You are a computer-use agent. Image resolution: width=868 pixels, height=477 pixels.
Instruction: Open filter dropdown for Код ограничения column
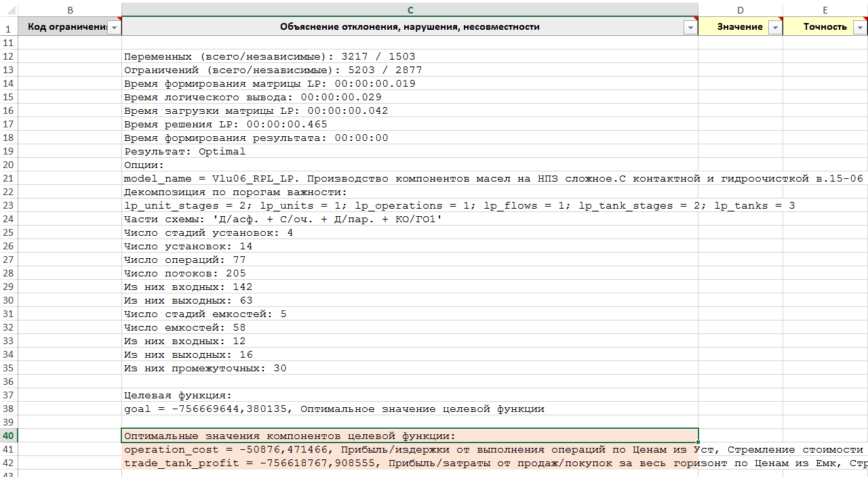[x=114, y=27]
